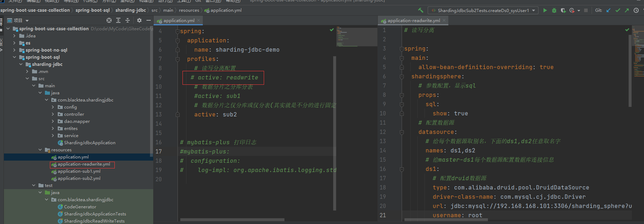Build the project with hammer icon
Viewport: 644px width, 224px height.
coord(421,10)
